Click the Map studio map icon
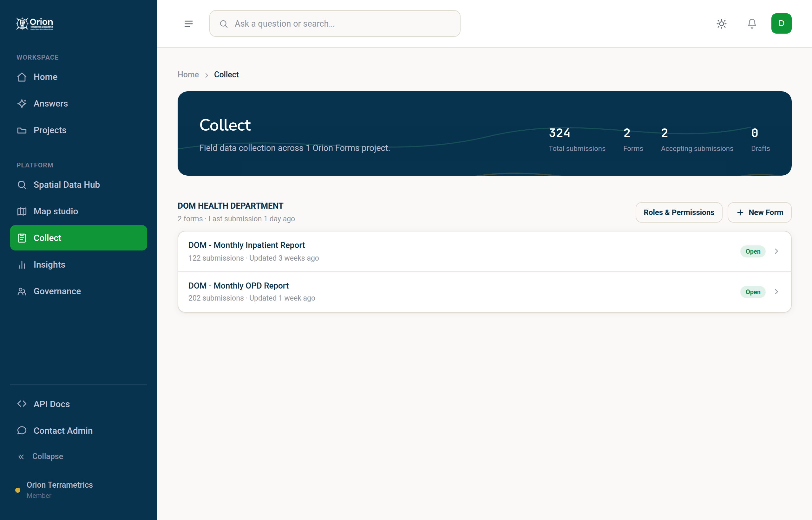Image resolution: width=812 pixels, height=520 pixels. click(22, 211)
